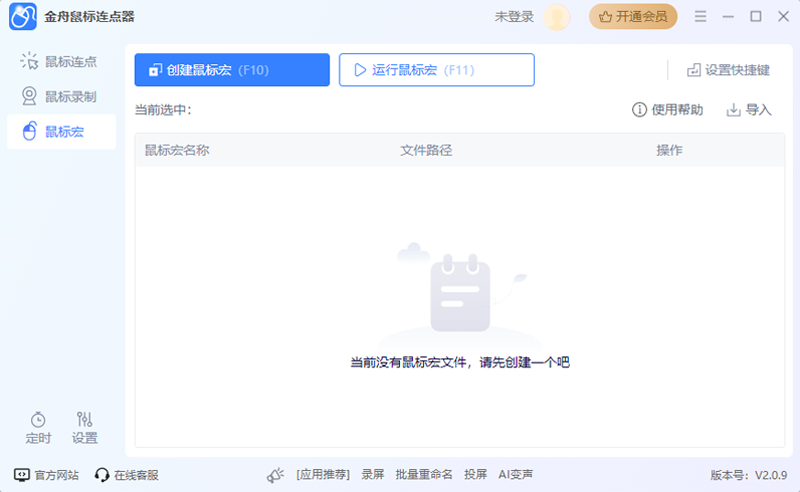Click 未登录 to log in
800x492 pixels.
(514, 17)
